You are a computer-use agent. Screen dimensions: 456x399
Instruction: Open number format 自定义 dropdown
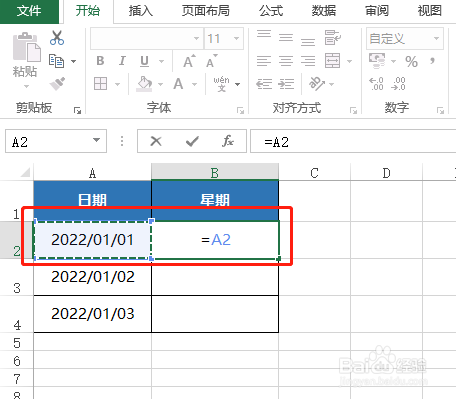click(x=436, y=39)
